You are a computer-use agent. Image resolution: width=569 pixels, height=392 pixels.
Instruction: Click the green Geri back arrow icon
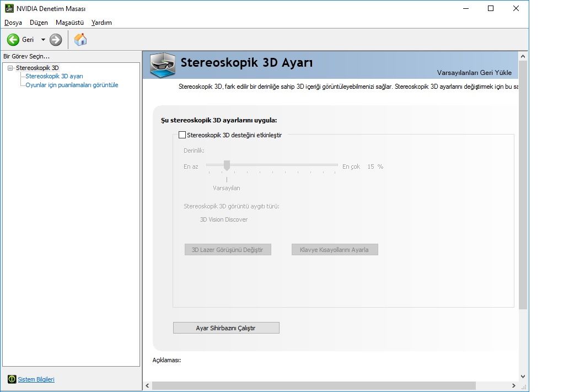tap(13, 40)
